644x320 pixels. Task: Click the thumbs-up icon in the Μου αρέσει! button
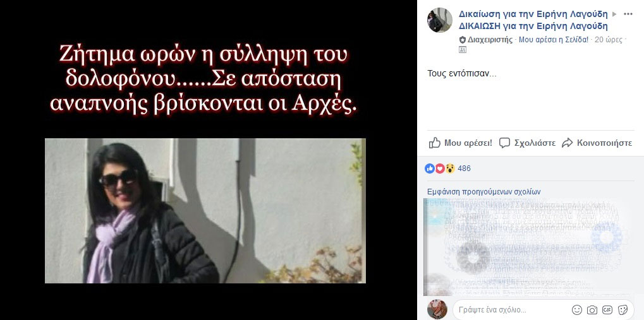[x=435, y=143]
